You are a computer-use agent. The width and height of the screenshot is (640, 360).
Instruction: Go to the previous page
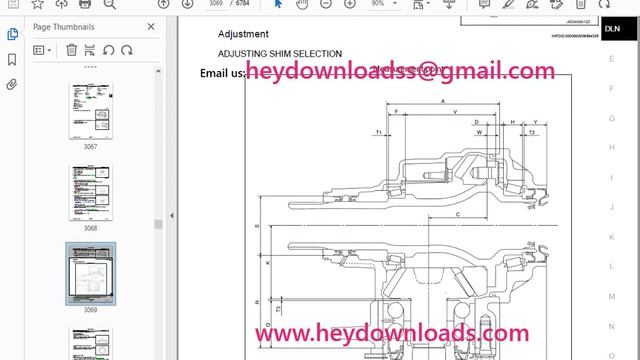pos(163,4)
